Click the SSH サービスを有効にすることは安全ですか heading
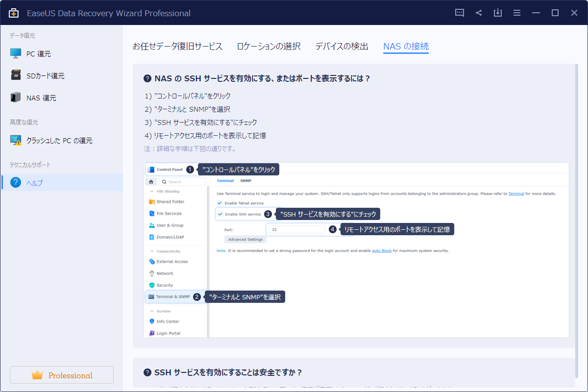 point(228,372)
